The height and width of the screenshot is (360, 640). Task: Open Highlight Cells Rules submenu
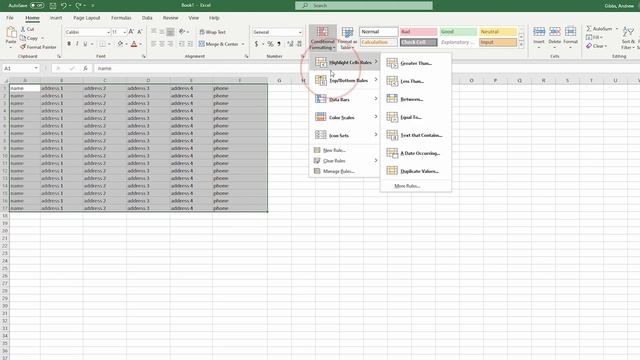coord(345,62)
